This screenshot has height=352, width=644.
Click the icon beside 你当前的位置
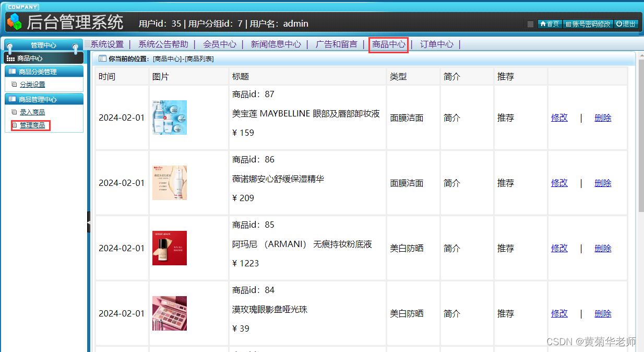coord(102,58)
